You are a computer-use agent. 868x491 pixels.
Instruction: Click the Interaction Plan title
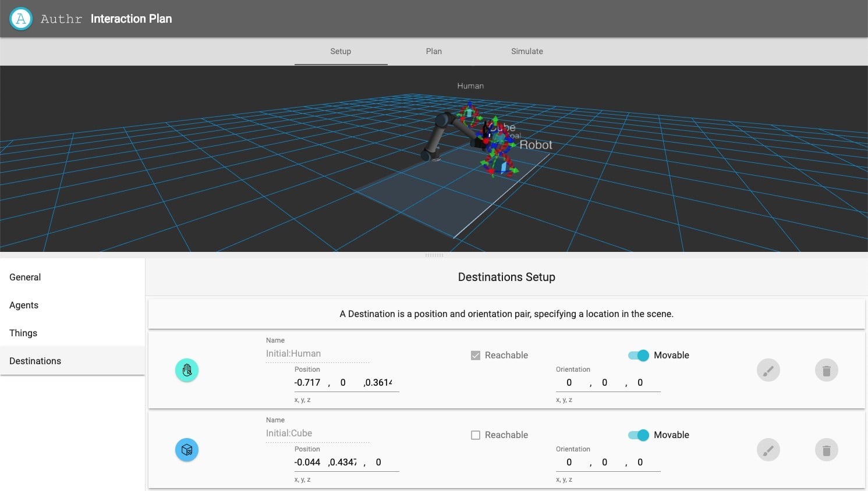pos(132,19)
